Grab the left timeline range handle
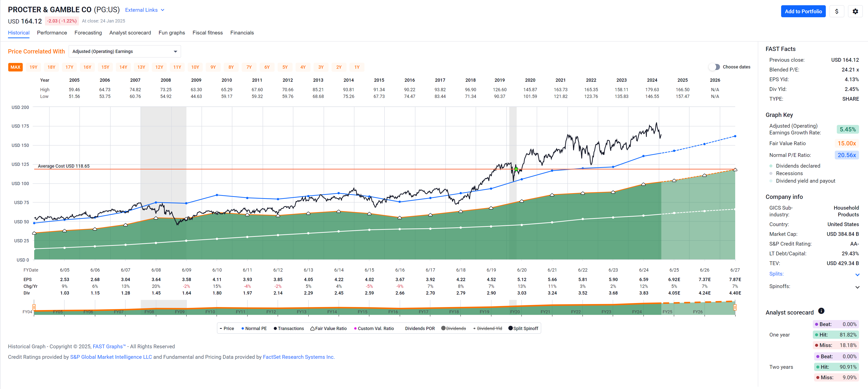 pos(34,307)
